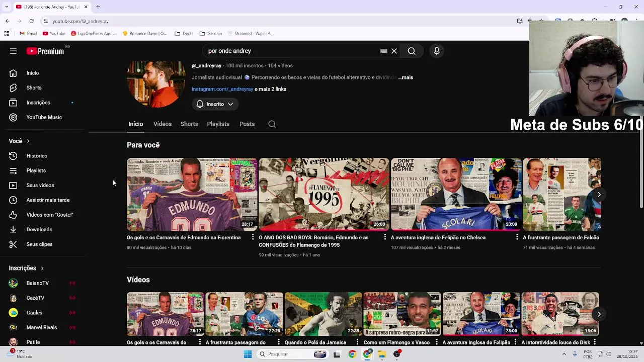Expand channel description with ...mais
This screenshot has height=362, width=644.
[x=406, y=77]
